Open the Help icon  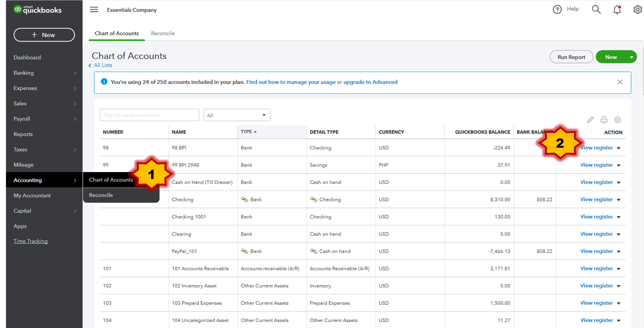pos(557,9)
